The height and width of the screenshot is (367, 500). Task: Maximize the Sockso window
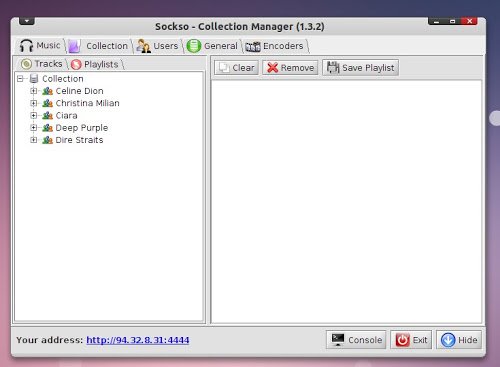point(452,21)
